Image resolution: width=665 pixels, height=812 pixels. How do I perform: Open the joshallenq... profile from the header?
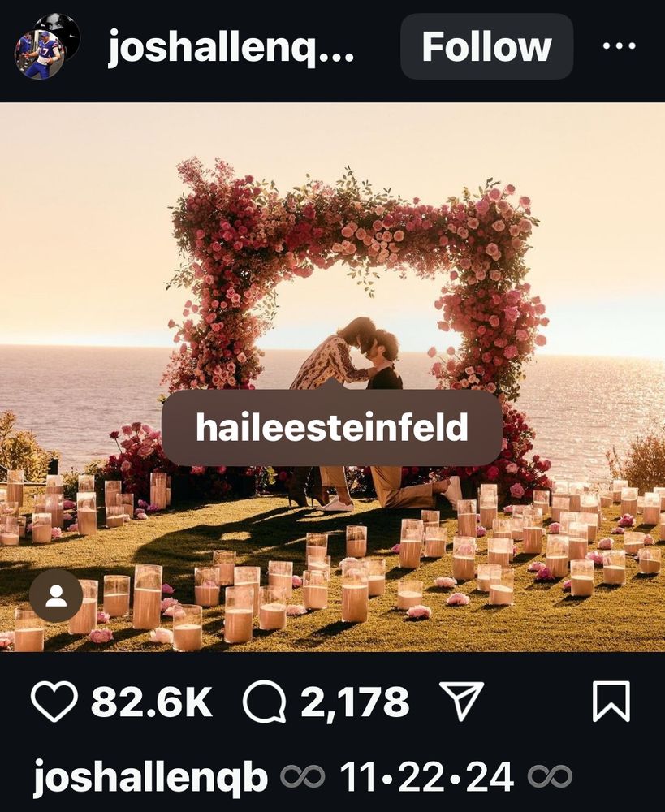point(231,48)
